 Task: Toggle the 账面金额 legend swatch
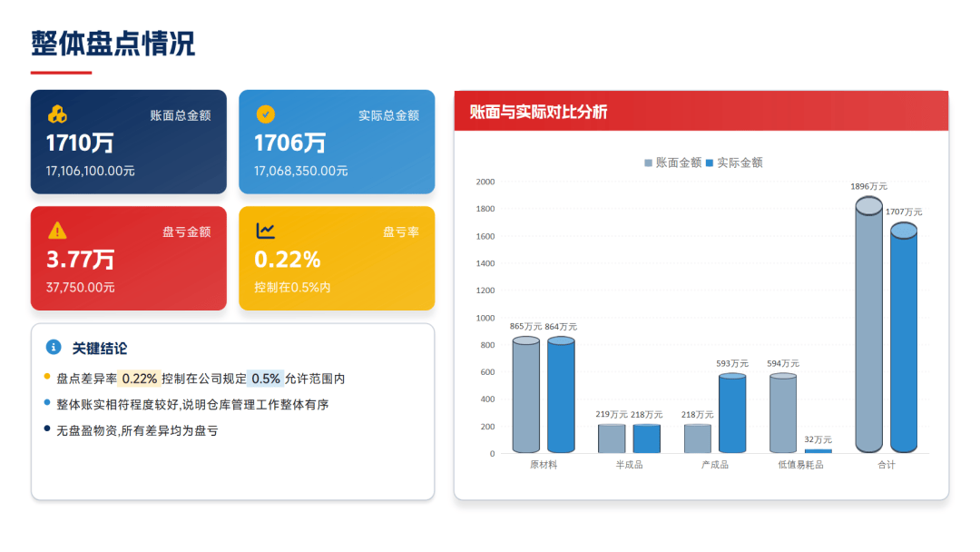pyautogui.click(x=648, y=163)
